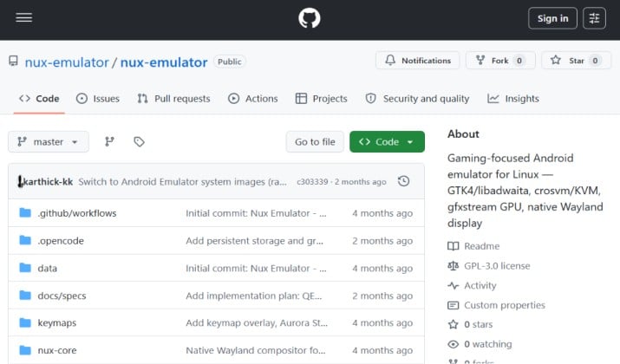
Task: Open nux-emulator repository name link
Action: tap(164, 62)
